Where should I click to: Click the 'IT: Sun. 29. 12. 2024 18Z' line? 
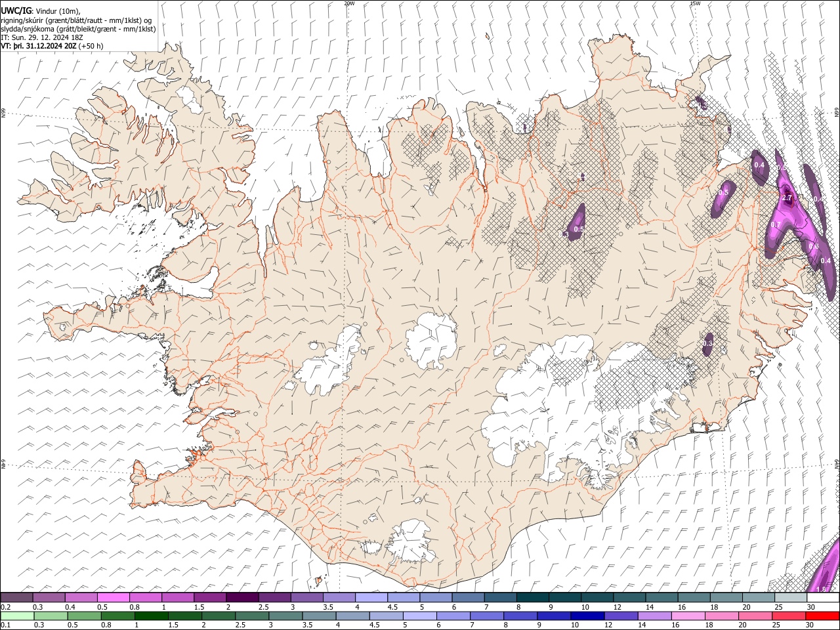(42, 37)
